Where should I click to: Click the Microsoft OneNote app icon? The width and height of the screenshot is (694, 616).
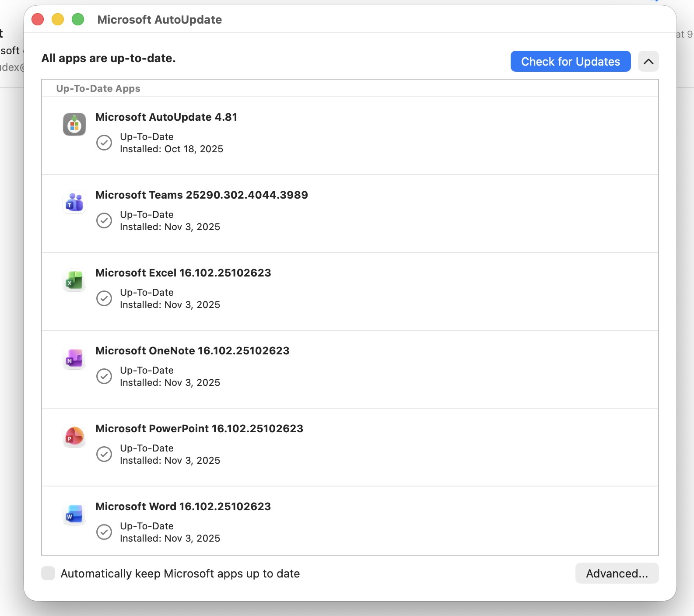74,358
